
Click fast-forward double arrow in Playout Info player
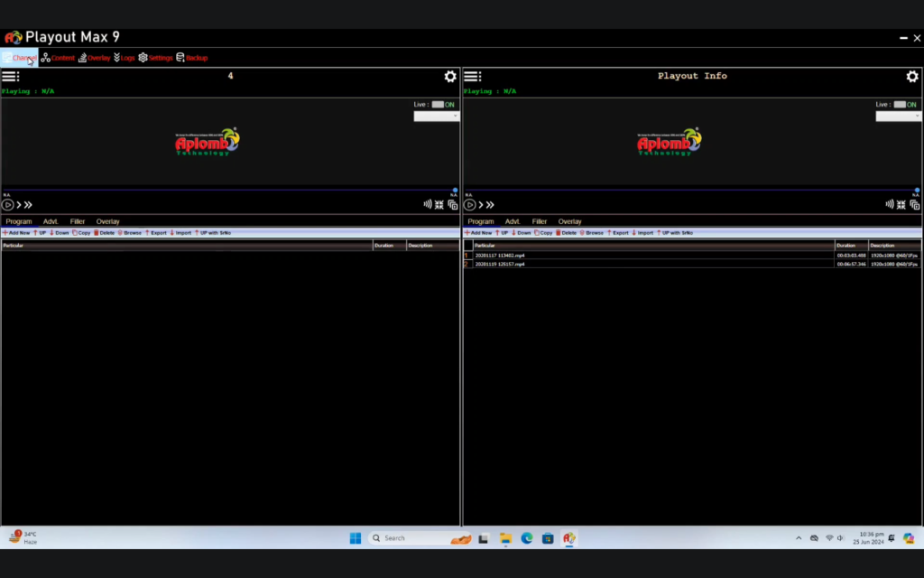pyautogui.click(x=490, y=205)
